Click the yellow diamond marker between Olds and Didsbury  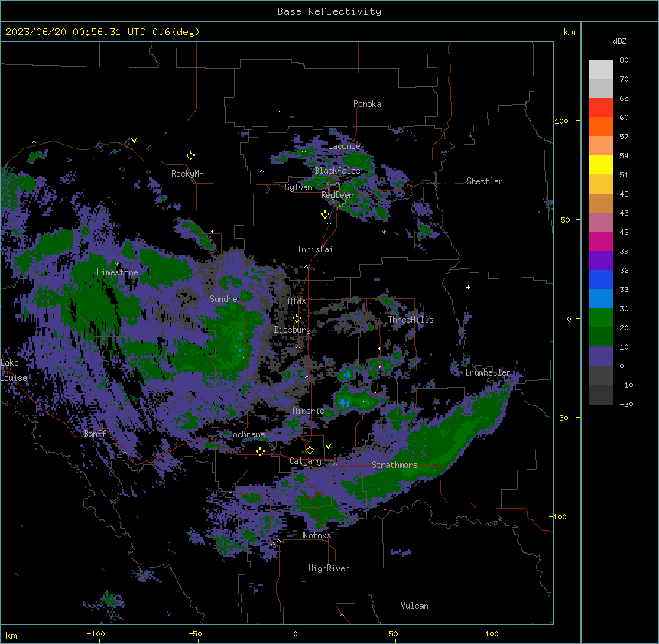[297, 318]
